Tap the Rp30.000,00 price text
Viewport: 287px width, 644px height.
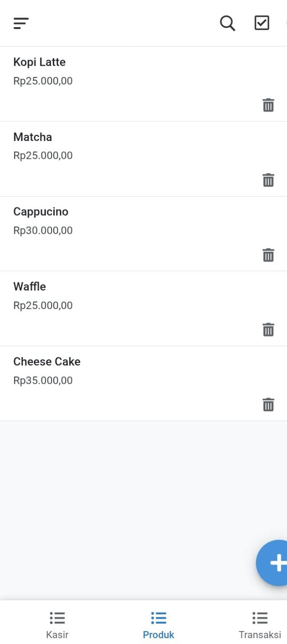pyautogui.click(x=43, y=230)
